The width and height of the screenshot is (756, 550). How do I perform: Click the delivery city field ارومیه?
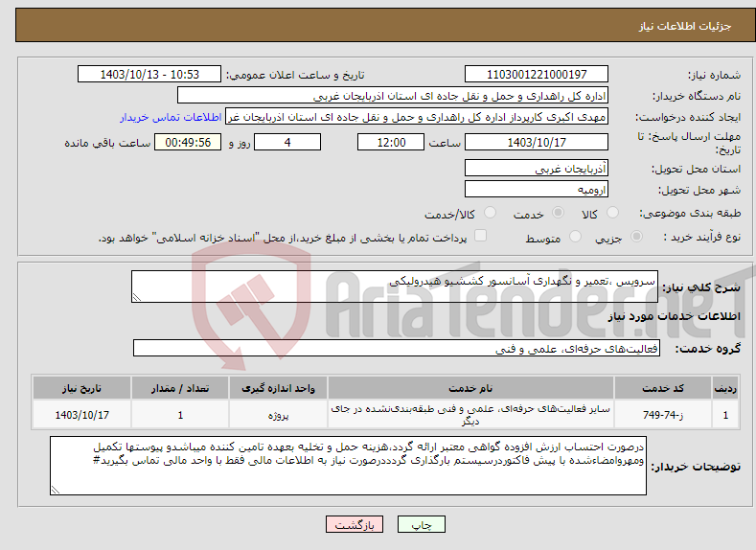point(537,189)
